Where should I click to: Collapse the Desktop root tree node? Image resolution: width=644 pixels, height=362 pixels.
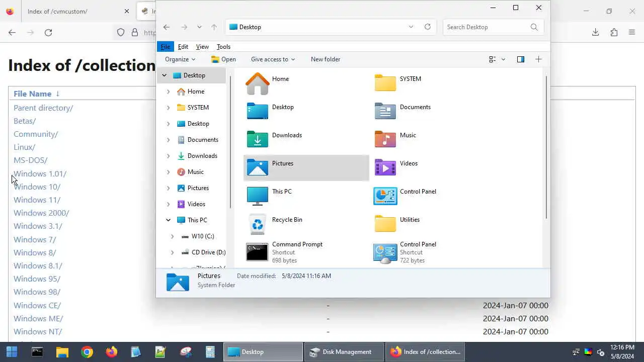point(164,75)
